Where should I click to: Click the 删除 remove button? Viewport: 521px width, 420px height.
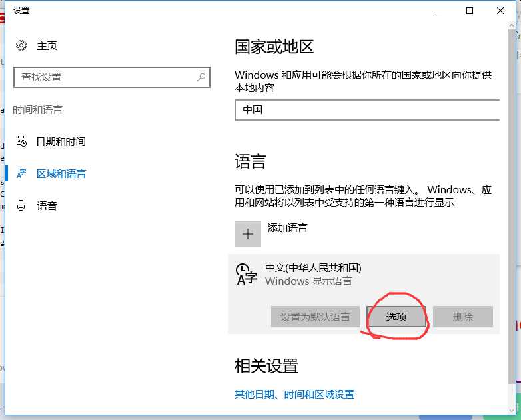[463, 317]
